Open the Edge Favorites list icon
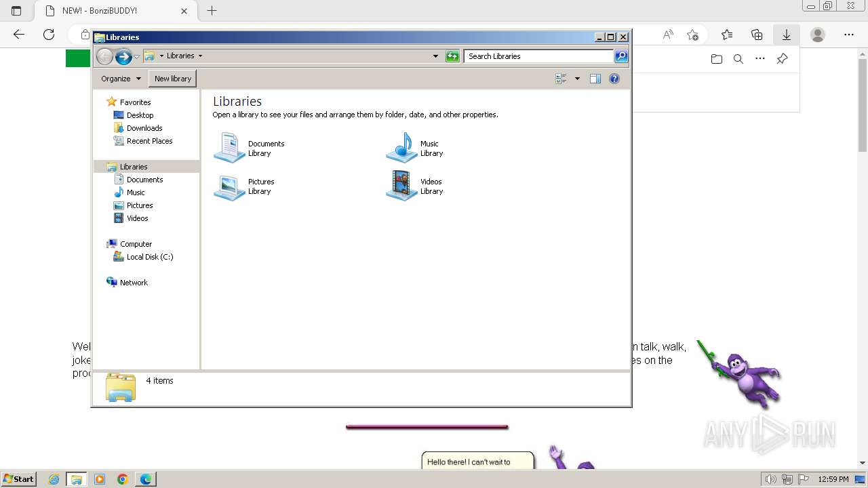Image resolution: width=868 pixels, height=488 pixels. click(727, 35)
